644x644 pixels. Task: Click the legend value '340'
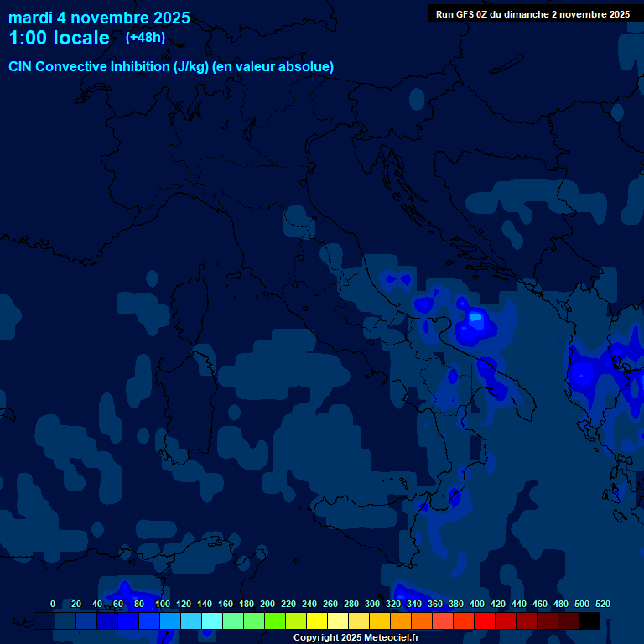click(x=414, y=604)
